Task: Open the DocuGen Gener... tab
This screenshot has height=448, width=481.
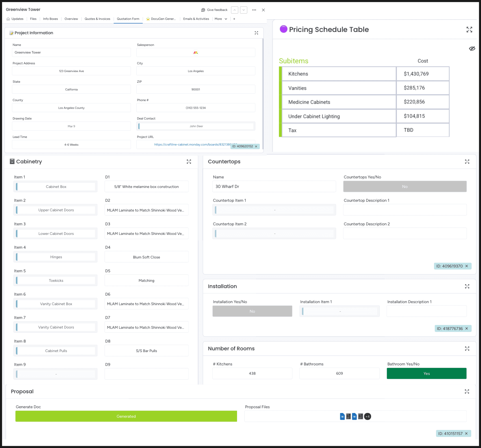Action: (x=161, y=19)
